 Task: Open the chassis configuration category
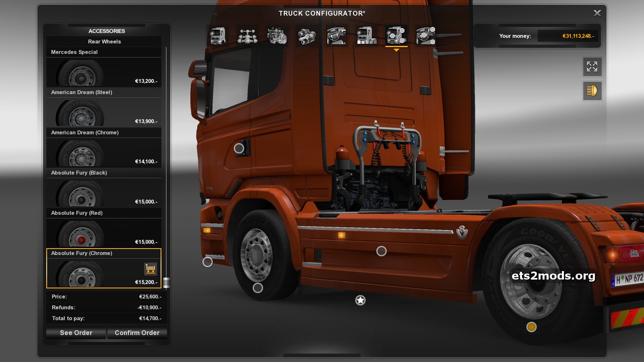[x=248, y=35]
